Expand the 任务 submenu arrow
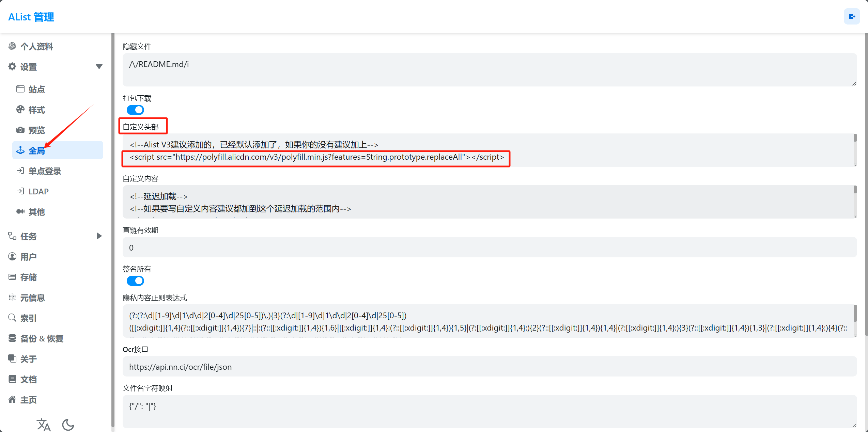 99,236
